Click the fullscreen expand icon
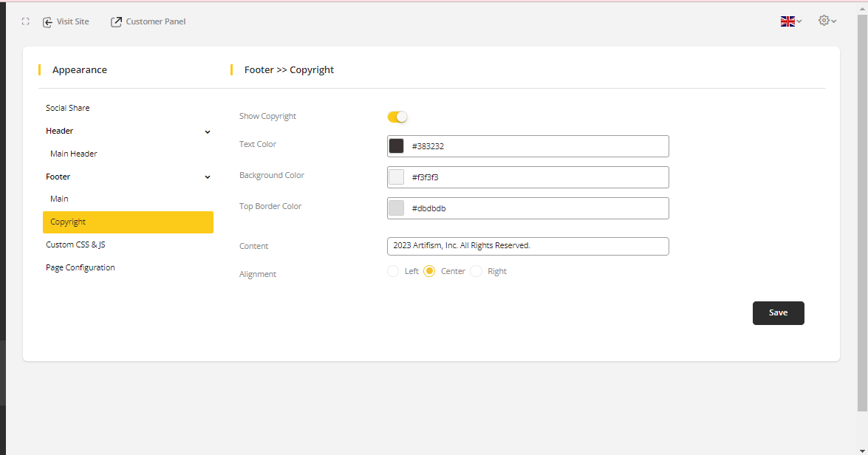The width and height of the screenshot is (868, 455). (26, 22)
